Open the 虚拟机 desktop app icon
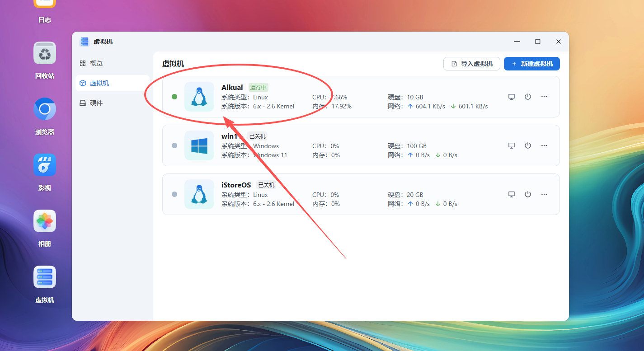Screen dimensions: 644x351 coord(45,277)
